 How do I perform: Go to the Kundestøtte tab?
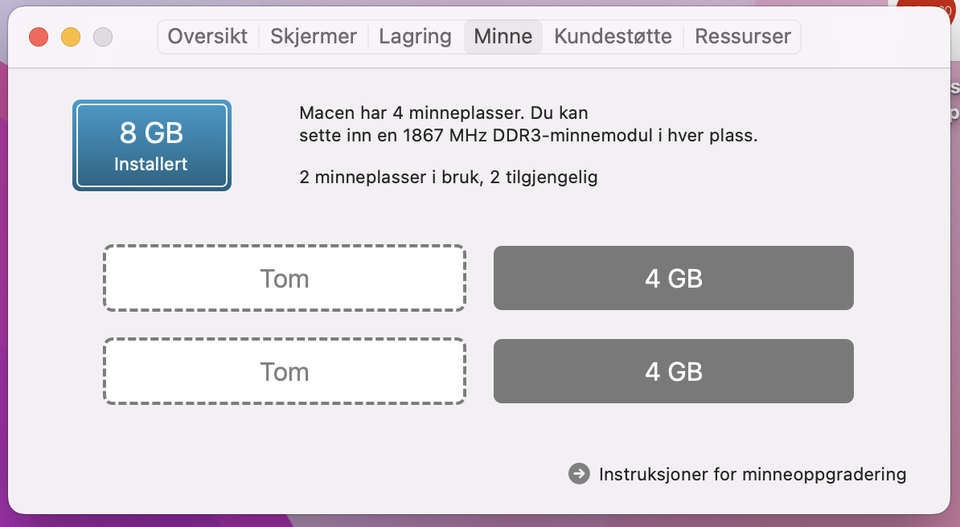(613, 37)
